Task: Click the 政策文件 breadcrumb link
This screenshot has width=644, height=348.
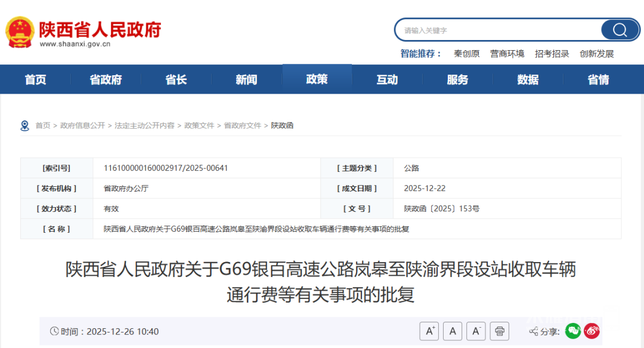Action: coord(199,125)
